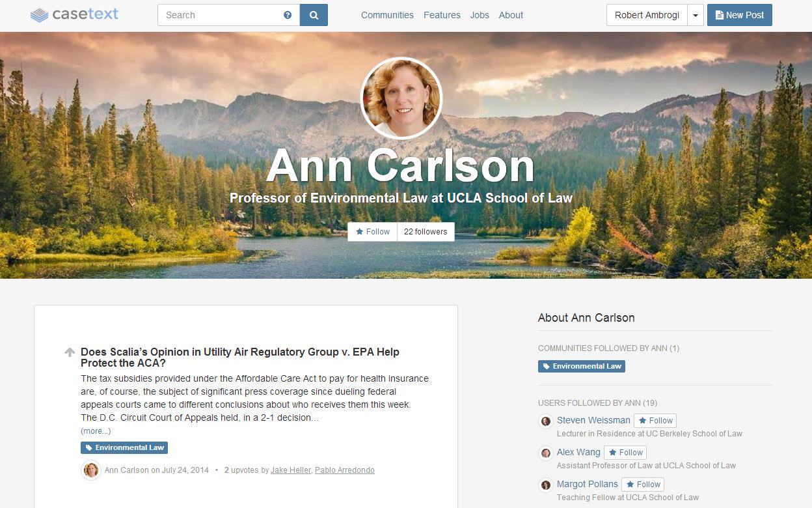Toggle Follow for Alex Wang
The width and height of the screenshot is (812, 508).
(x=625, y=453)
